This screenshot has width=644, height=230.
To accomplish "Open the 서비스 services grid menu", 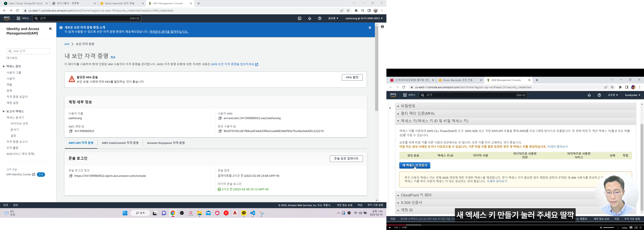I will point(23,18).
